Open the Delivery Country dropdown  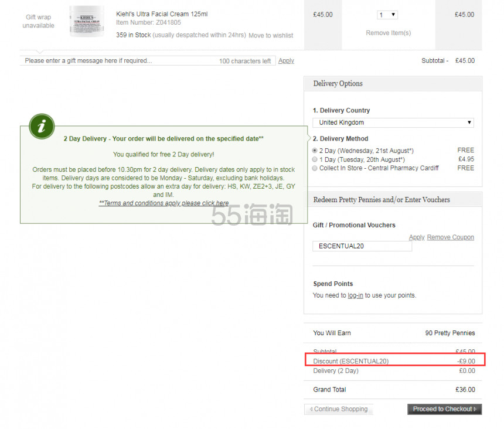pyautogui.click(x=393, y=122)
